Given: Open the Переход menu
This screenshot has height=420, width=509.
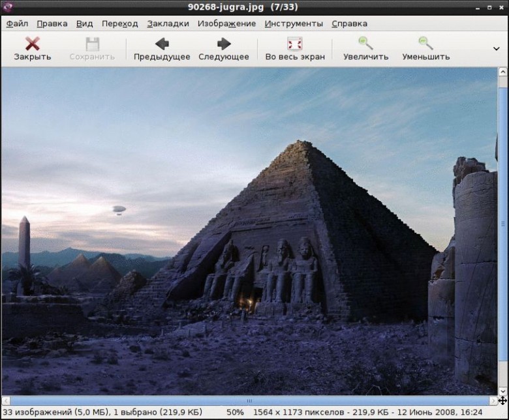Looking at the screenshot, I should click(120, 23).
